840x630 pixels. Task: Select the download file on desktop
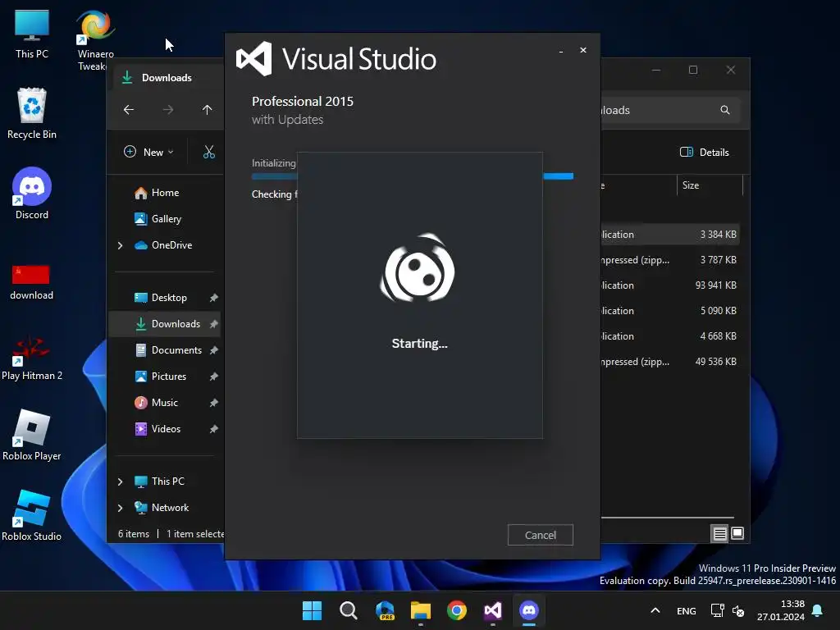[x=32, y=281]
